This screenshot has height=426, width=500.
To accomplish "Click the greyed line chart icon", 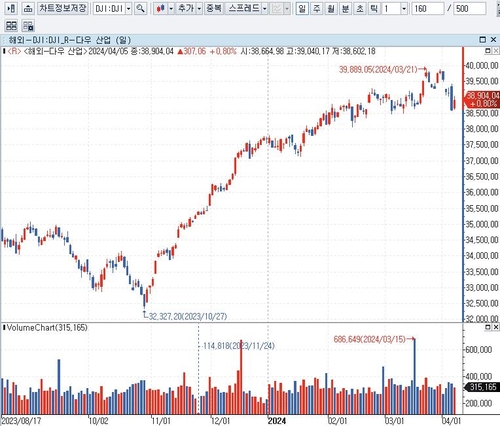I will (277, 8).
